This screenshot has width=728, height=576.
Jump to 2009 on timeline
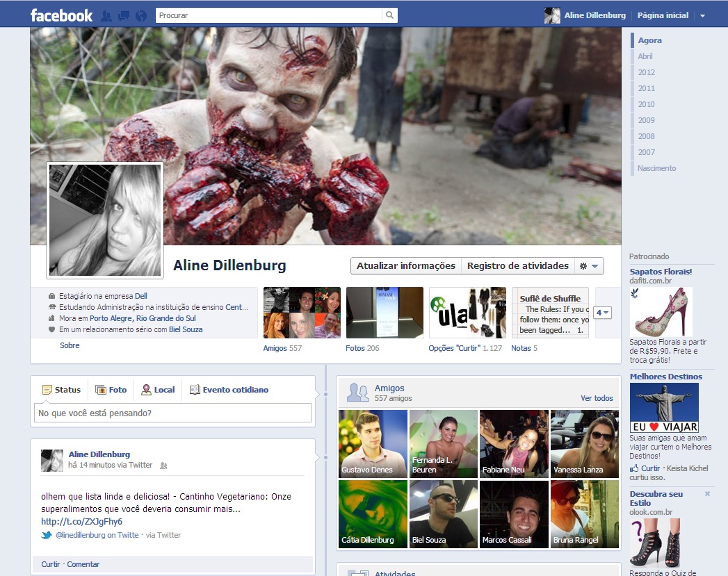coord(646,120)
